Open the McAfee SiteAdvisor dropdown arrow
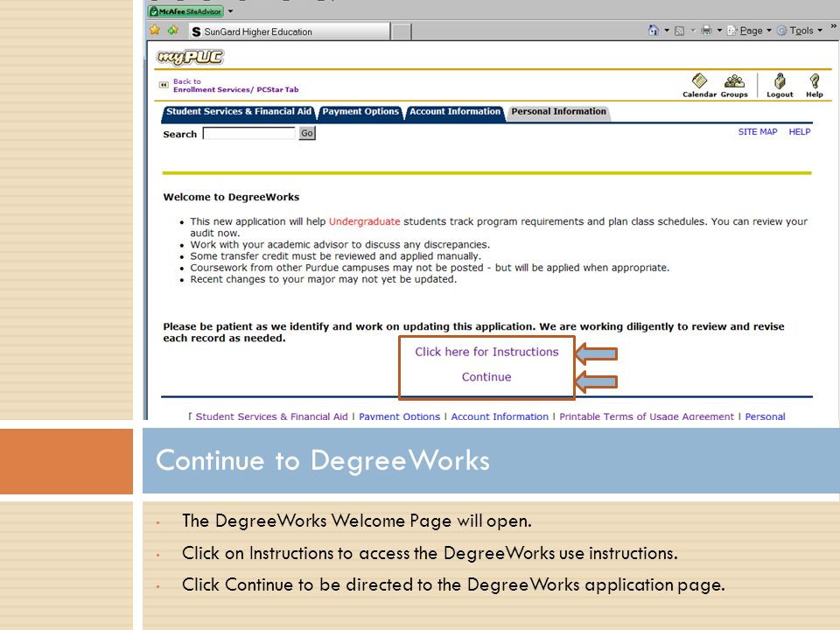 pyautogui.click(x=230, y=10)
